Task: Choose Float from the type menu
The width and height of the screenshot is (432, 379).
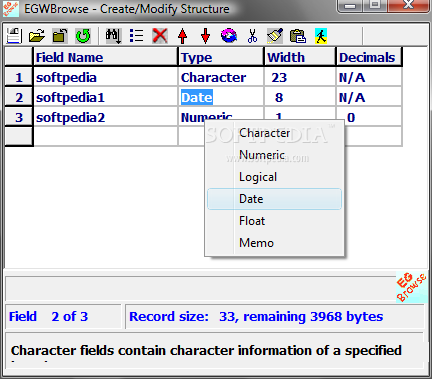Action: [274, 221]
